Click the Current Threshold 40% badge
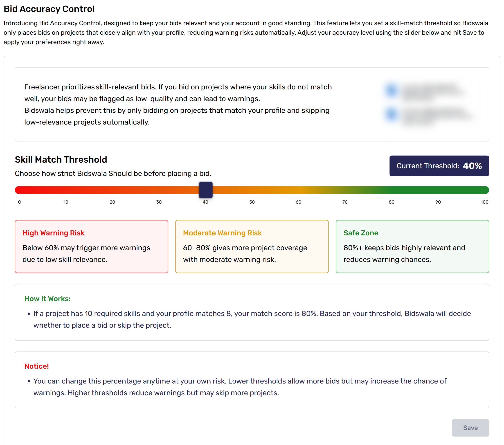 click(439, 166)
